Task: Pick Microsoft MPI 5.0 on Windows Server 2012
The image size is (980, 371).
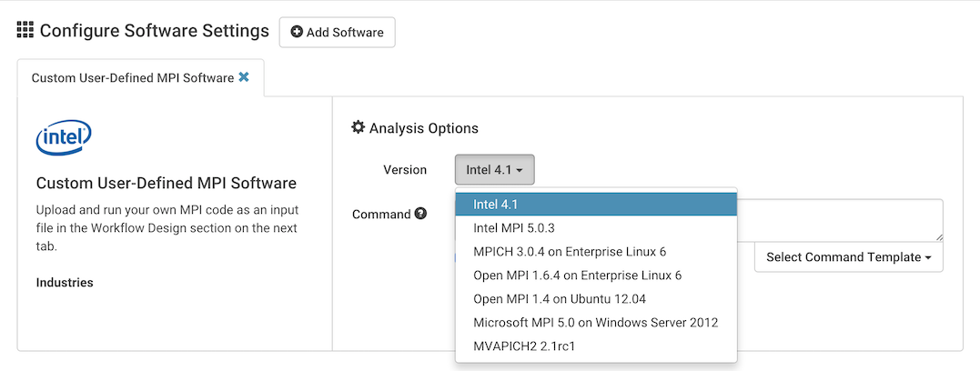Action: pyautogui.click(x=595, y=322)
